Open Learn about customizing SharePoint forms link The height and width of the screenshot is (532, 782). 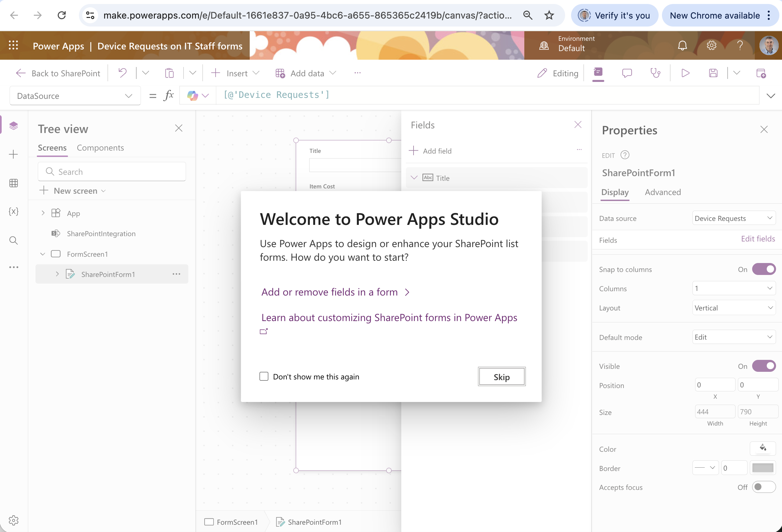(x=389, y=317)
